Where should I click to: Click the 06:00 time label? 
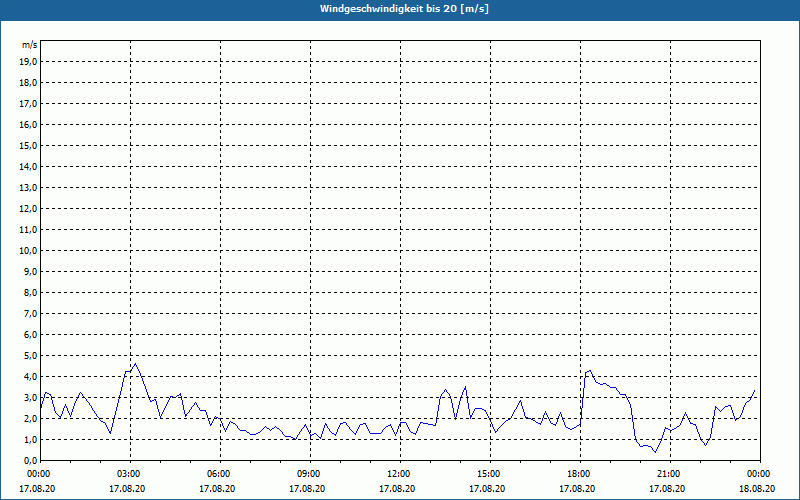pos(220,474)
